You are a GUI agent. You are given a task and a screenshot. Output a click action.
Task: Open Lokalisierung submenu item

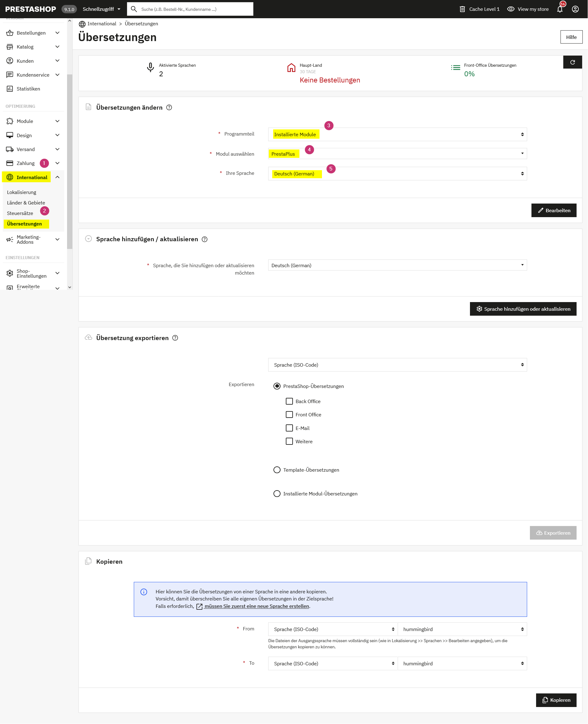tap(22, 192)
